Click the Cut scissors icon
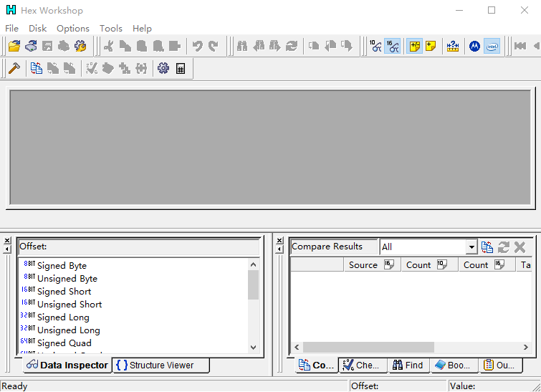The image size is (541, 392). (108, 46)
